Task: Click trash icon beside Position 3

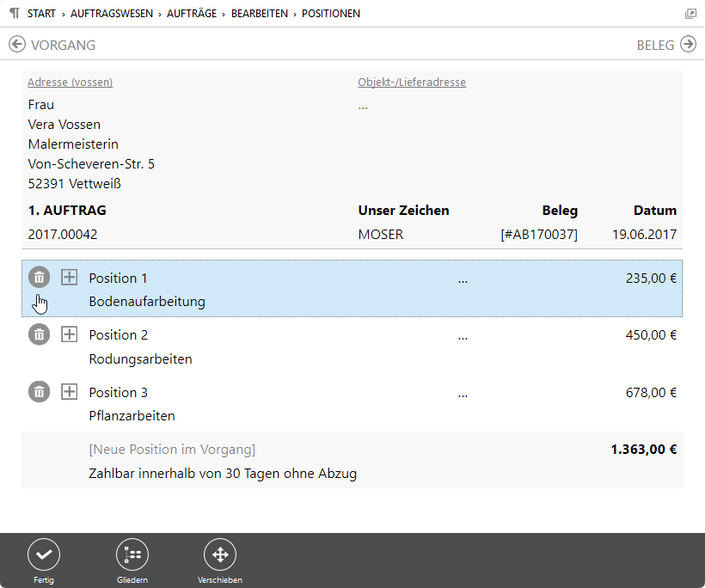Action: [39, 392]
